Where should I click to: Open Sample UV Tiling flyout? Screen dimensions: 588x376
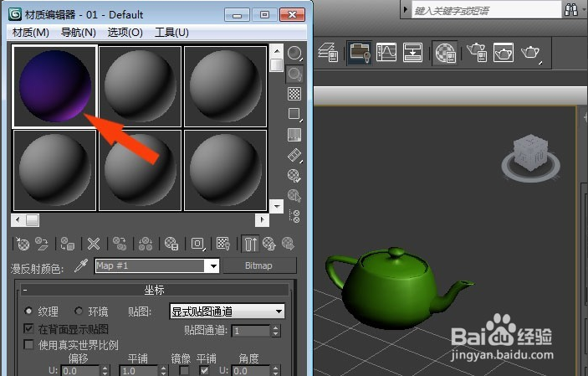pyautogui.click(x=294, y=114)
